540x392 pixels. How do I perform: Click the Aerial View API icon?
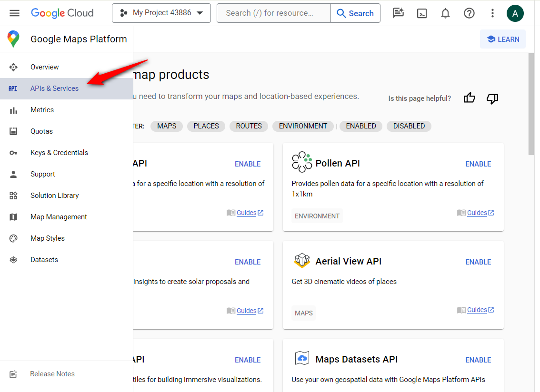[302, 260]
